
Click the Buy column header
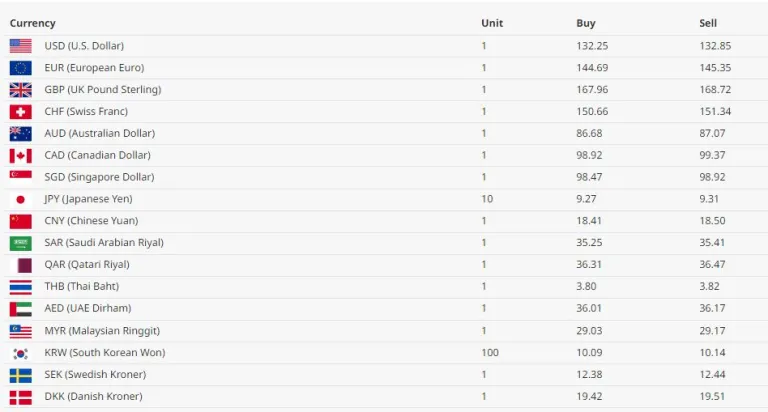(586, 23)
